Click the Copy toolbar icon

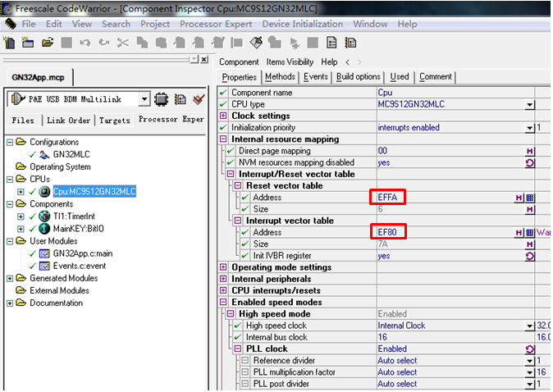(142, 43)
